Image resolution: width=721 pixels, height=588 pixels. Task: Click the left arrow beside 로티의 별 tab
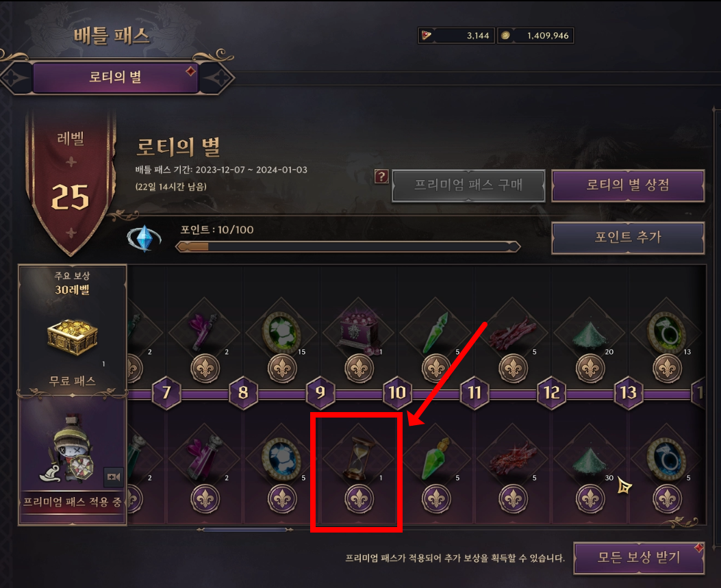click(16, 78)
